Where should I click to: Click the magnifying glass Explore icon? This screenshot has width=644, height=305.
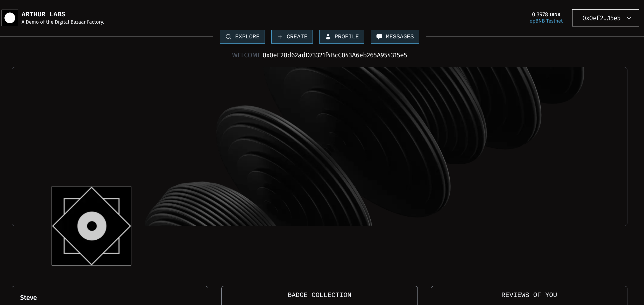tap(228, 37)
